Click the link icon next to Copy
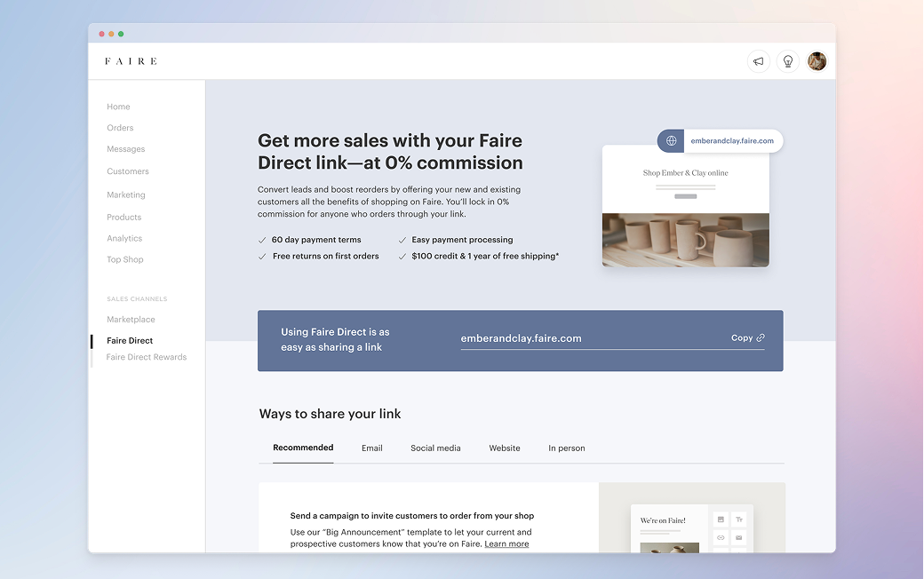 [x=761, y=337]
